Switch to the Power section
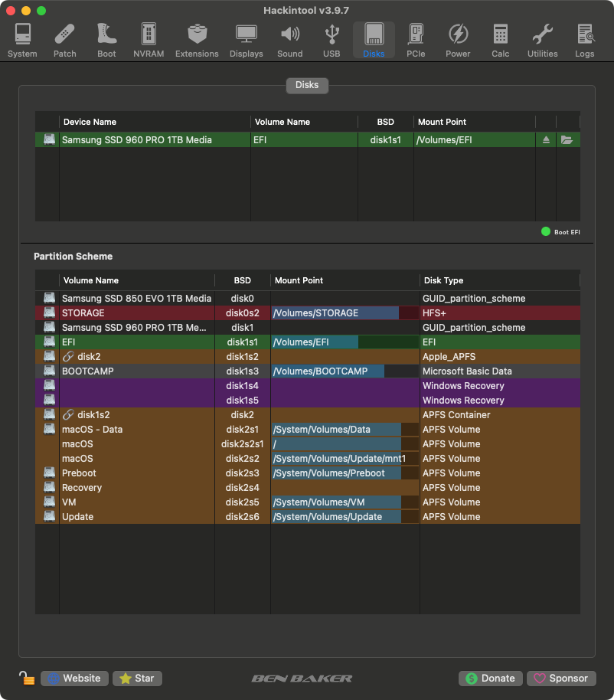The image size is (614, 700). pos(458,40)
